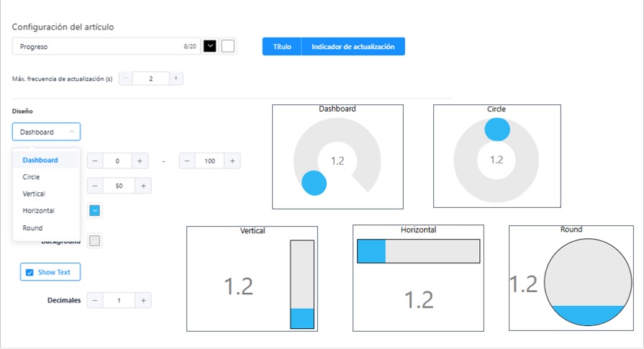The height and width of the screenshot is (349, 644).
Task: Open the Diseño dropdown showing Dashboard
Action: pos(46,132)
